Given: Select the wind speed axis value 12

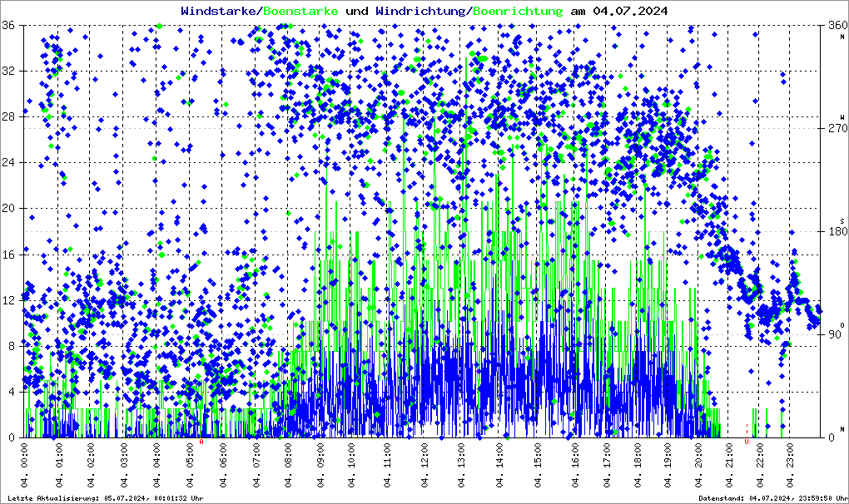Looking at the screenshot, I should (x=8, y=300).
